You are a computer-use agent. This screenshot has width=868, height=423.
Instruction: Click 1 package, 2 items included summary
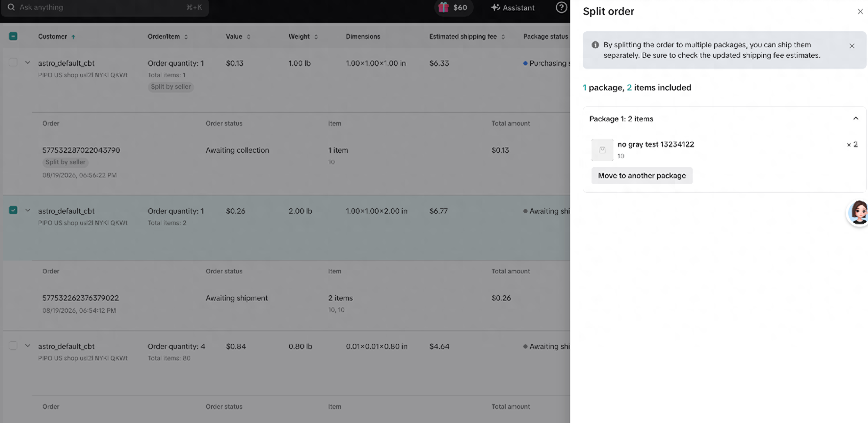pos(637,88)
